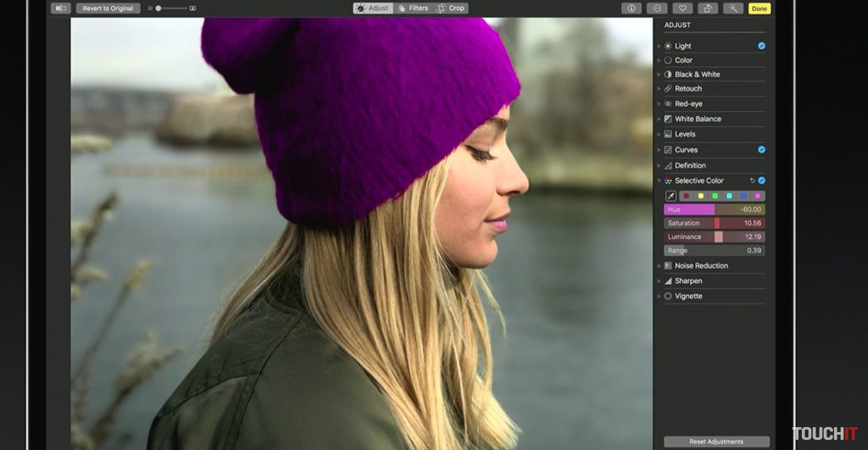Click the more options ellipsis icon
This screenshot has width=868, height=450.
(657, 8)
